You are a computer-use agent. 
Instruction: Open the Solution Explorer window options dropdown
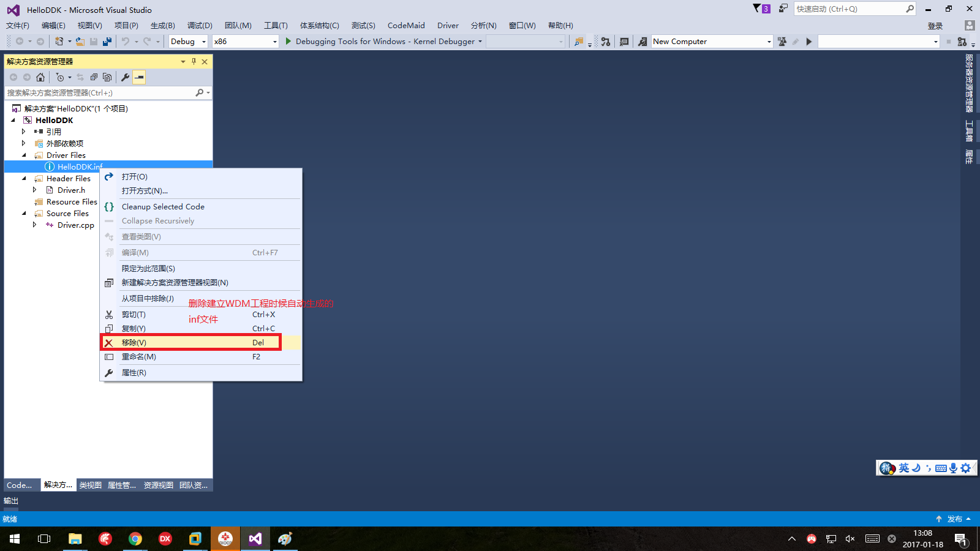pyautogui.click(x=183, y=61)
